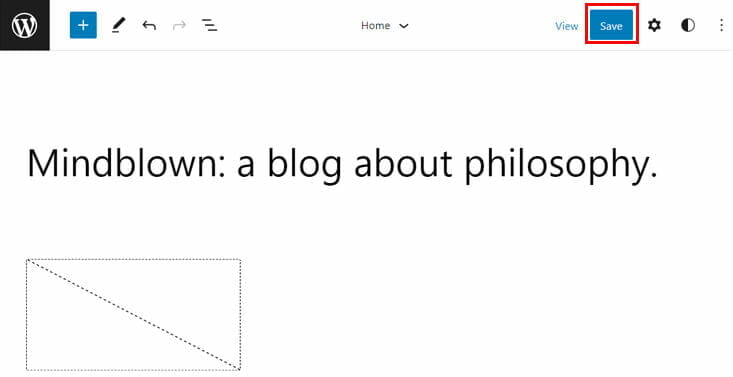
Task: Open the Home template dropdown
Action: pos(384,26)
